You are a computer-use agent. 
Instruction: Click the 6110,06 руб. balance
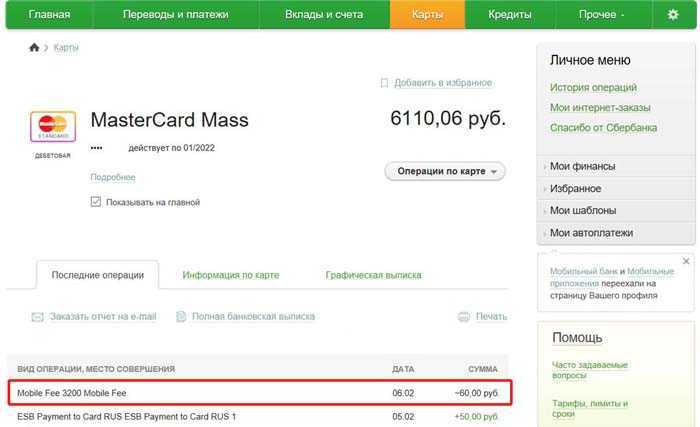click(448, 119)
